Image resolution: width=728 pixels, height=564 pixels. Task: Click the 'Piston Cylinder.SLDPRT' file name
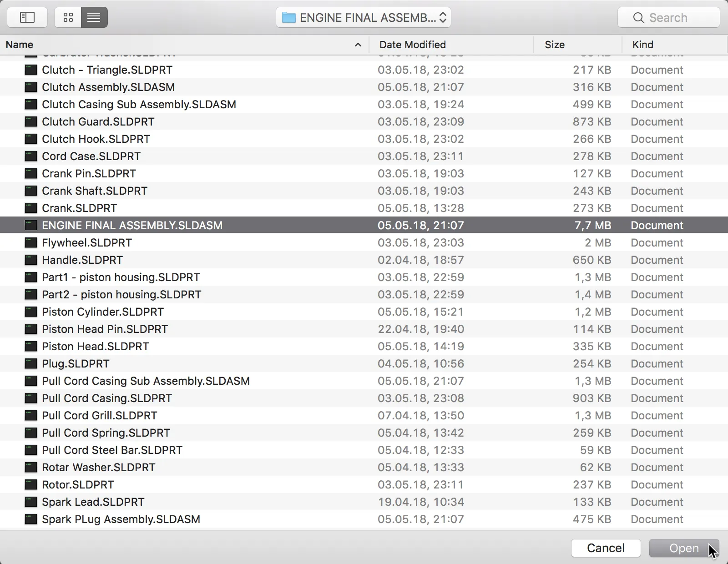103,312
